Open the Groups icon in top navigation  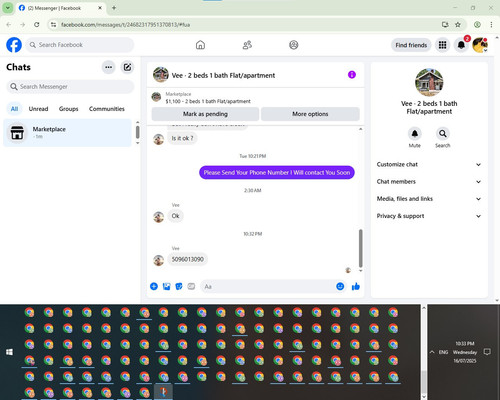coord(294,45)
